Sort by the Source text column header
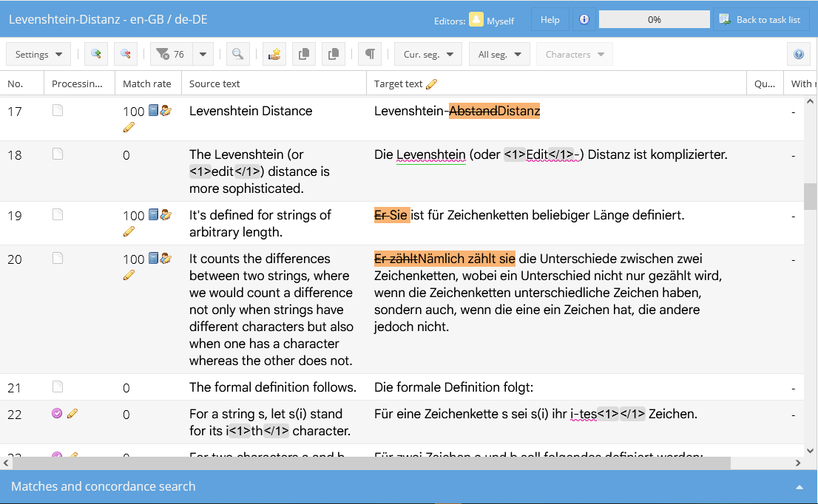Viewport: 818px width, 504px height. (x=274, y=84)
